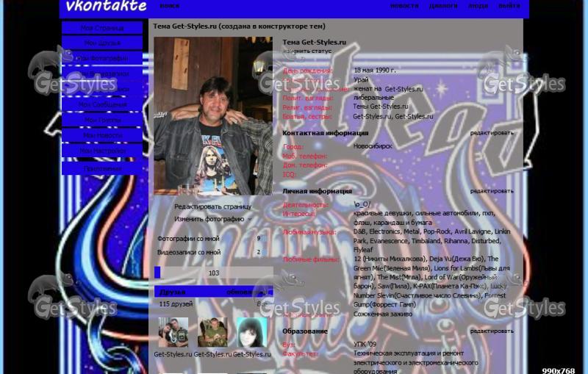
Task: Click the main profile photo
Action: (213, 116)
